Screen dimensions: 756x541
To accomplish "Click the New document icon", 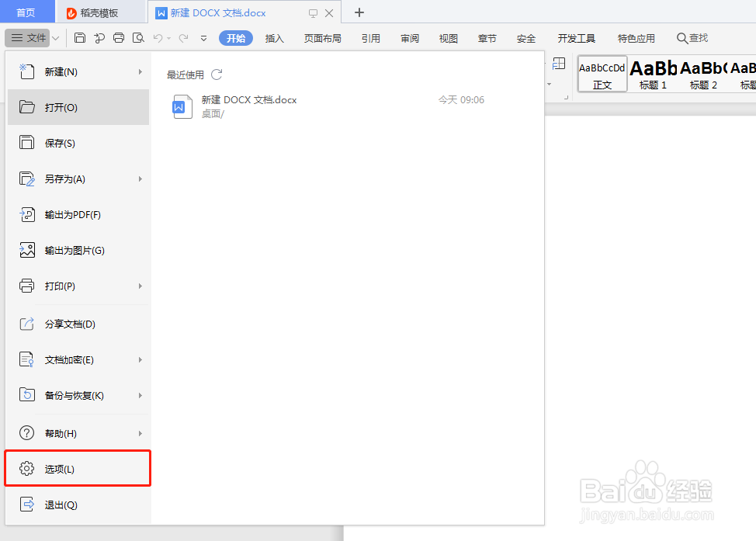I will coord(26,72).
